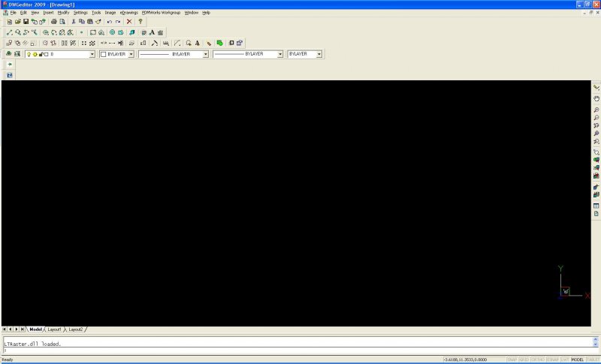The width and height of the screenshot is (601, 364).
Task: Click the green layers icon in modify toolbar
Action: coord(219,44)
